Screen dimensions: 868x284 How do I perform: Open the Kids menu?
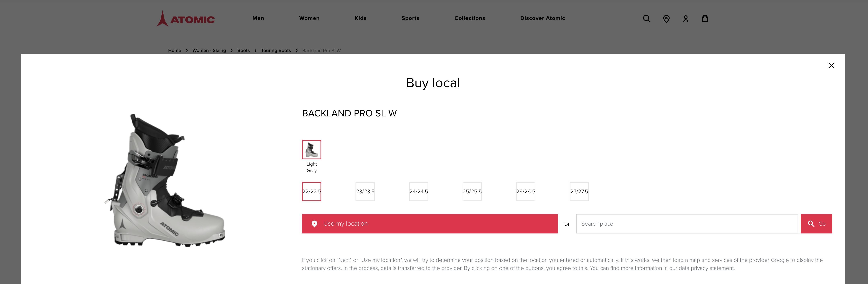tap(360, 18)
